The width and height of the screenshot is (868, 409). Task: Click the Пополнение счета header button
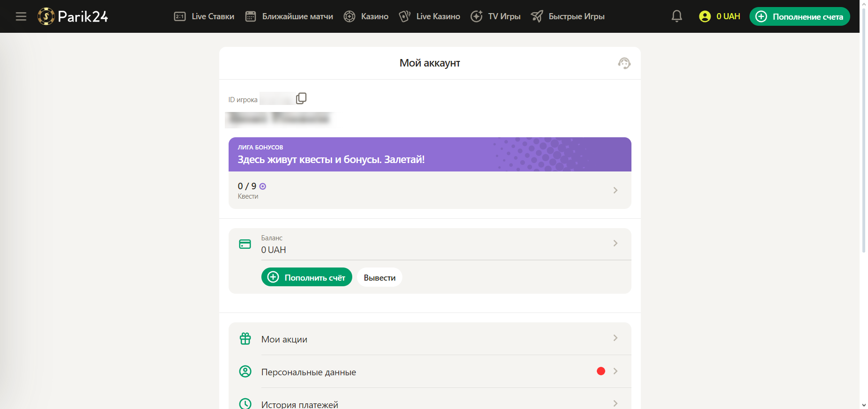tap(800, 16)
